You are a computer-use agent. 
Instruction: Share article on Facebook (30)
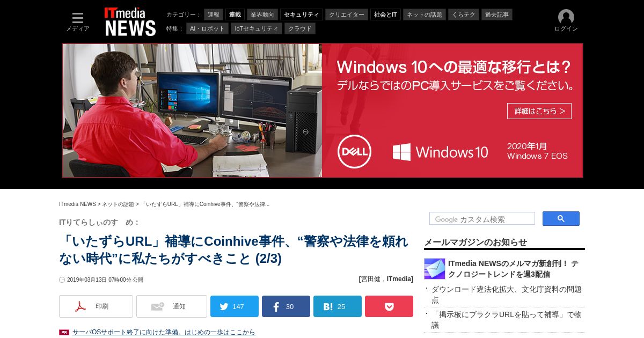(286, 306)
